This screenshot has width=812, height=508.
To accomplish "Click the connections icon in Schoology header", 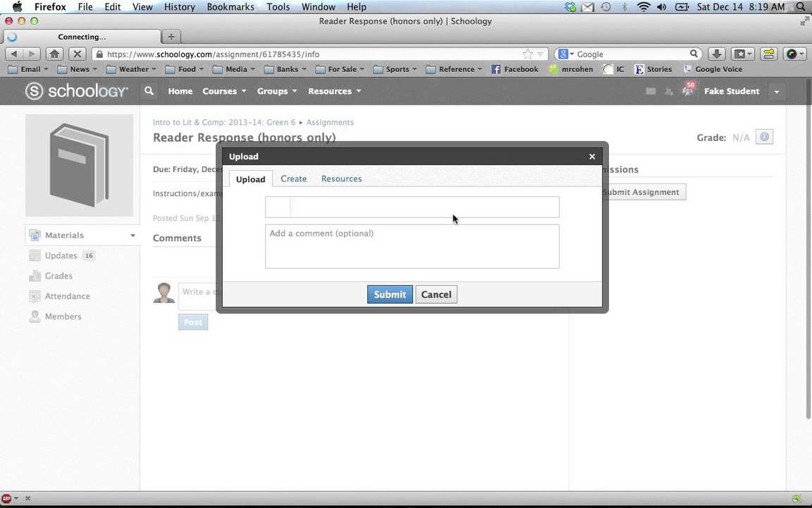I will 668,91.
